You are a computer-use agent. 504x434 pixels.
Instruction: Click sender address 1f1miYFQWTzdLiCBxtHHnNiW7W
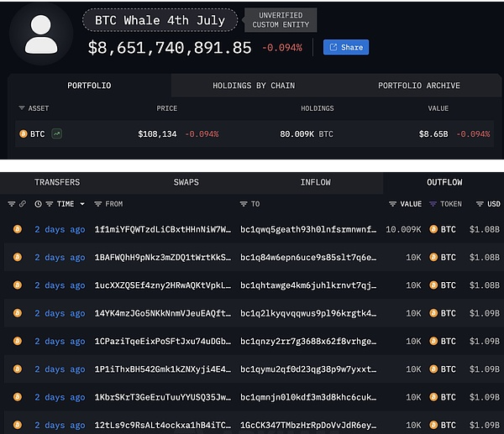pyautogui.click(x=163, y=229)
